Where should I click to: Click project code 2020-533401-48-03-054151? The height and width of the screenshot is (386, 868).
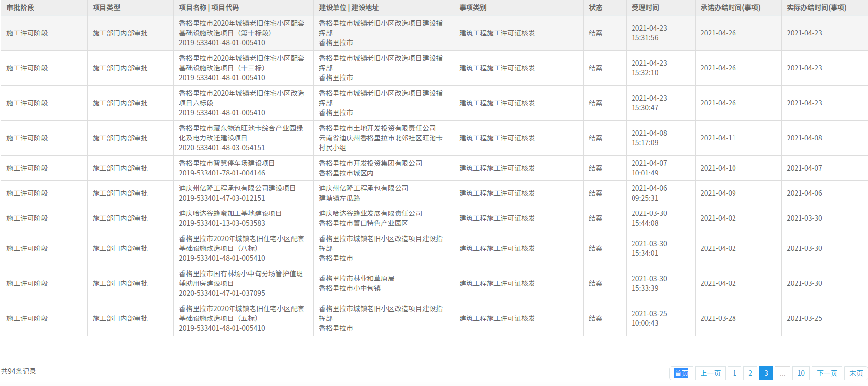(x=222, y=148)
